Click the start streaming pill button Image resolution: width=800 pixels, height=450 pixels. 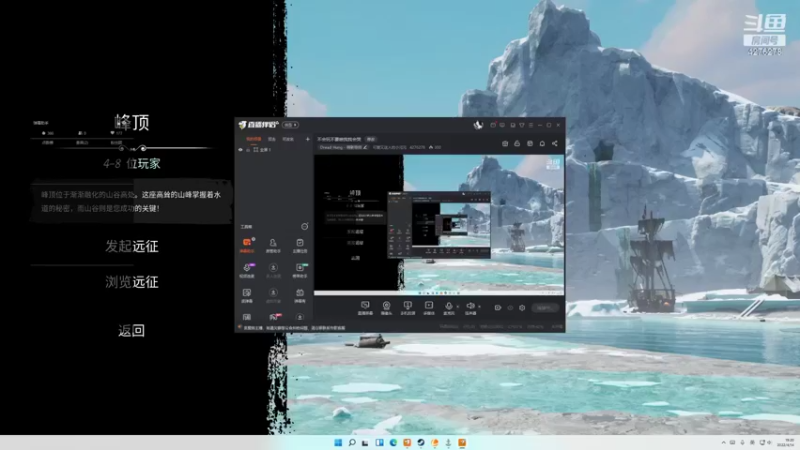544,308
